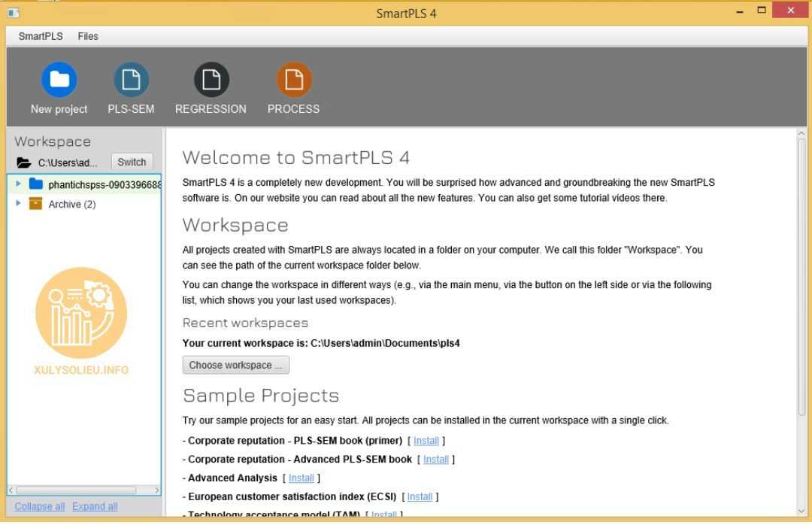This screenshot has width=812, height=525.
Task: Click the workspace panel horizontal scrollbar
Action: click(75, 490)
